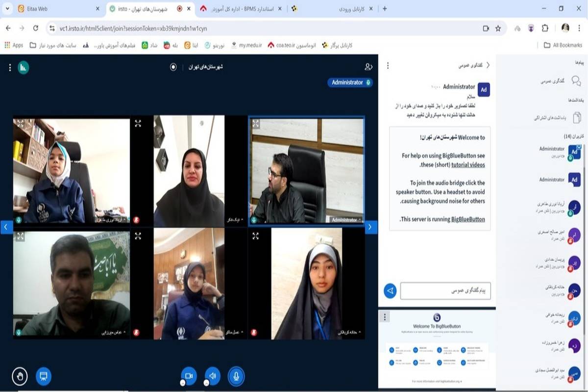Fullscreen the Administrator webcam tile
This screenshot has height=392, width=588.
point(255,123)
